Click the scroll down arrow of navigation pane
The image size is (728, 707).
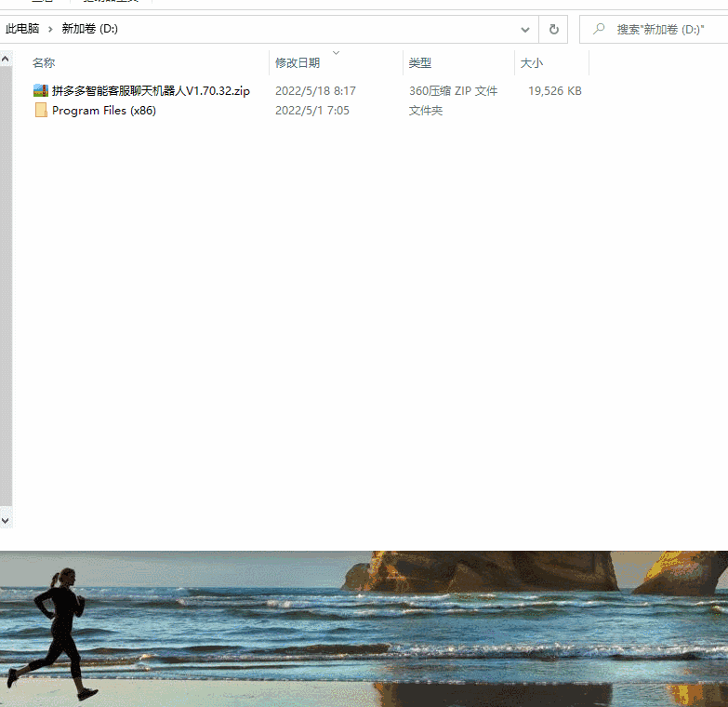pos(6,521)
